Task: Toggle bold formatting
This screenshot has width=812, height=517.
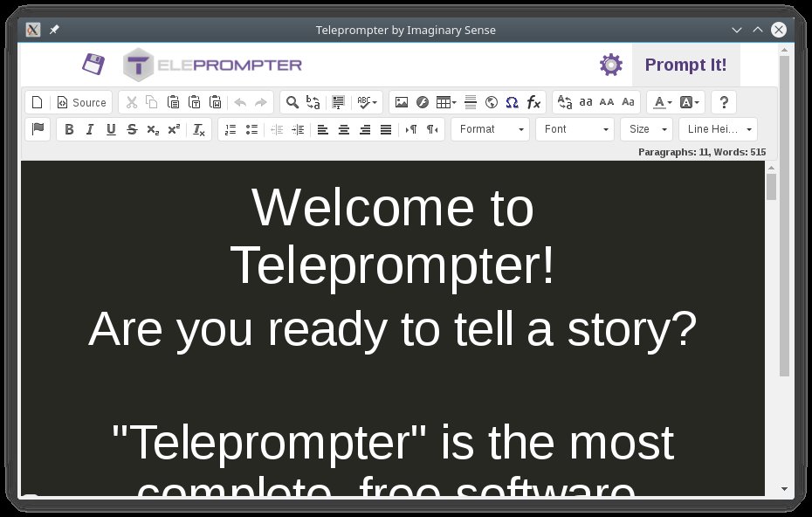Action: [x=69, y=129]
